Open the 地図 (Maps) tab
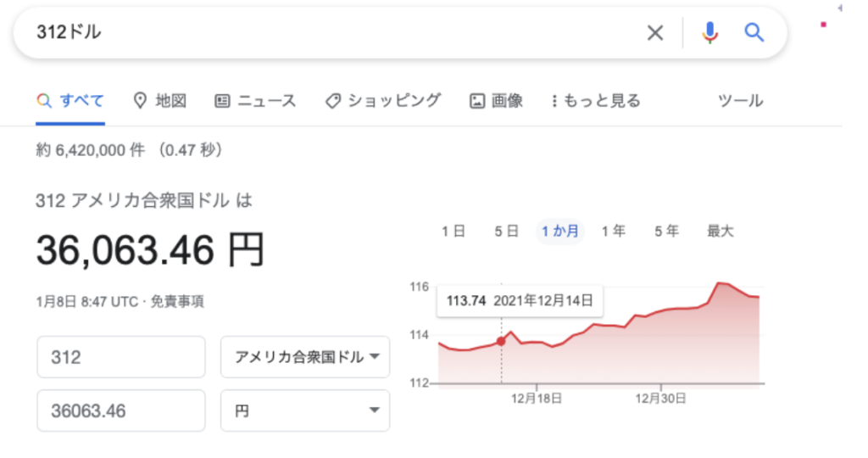868x458 pixels. (160, 101)
